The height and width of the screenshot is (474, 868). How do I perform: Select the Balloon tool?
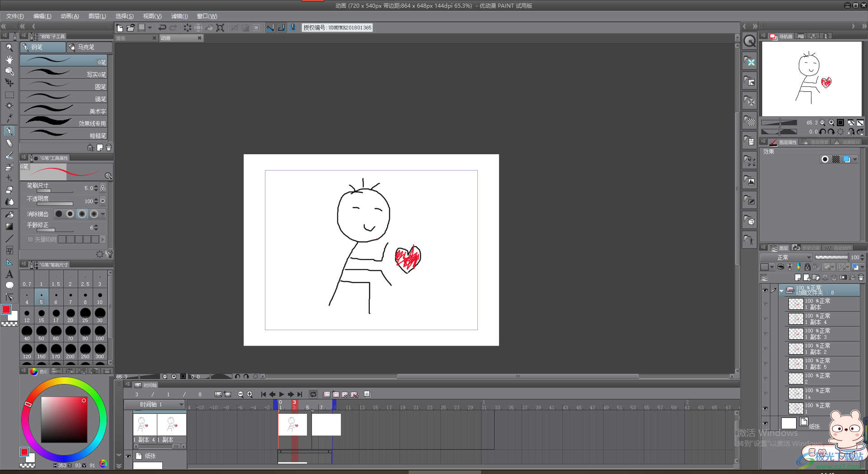pyautogui.click(x=9, y=285)
